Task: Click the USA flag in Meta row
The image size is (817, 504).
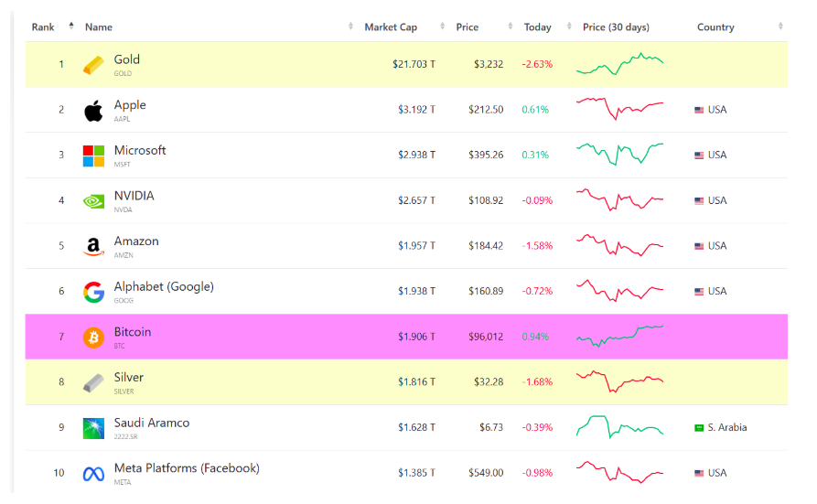Action: pyautogui.click(x=699, y=473)
